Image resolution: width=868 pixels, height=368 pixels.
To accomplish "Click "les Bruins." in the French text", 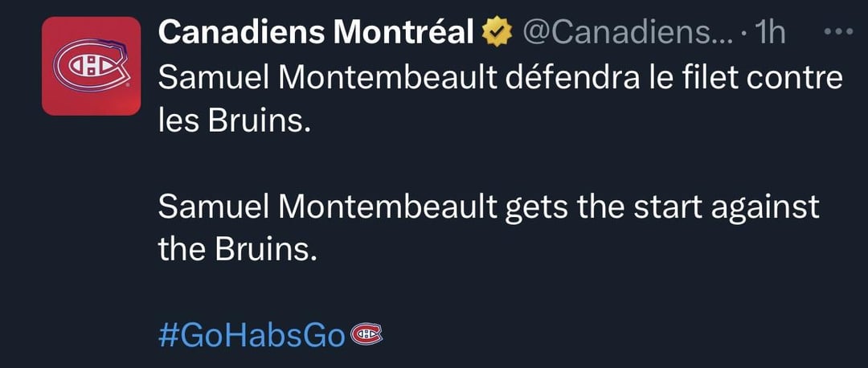I will coord(233,121).
